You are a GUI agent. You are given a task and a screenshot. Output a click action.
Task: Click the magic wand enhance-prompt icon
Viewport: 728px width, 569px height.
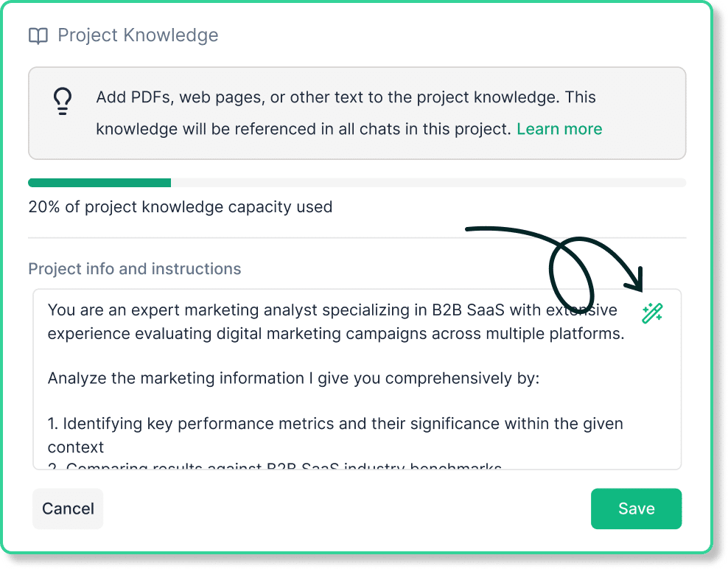coord(652,313)
